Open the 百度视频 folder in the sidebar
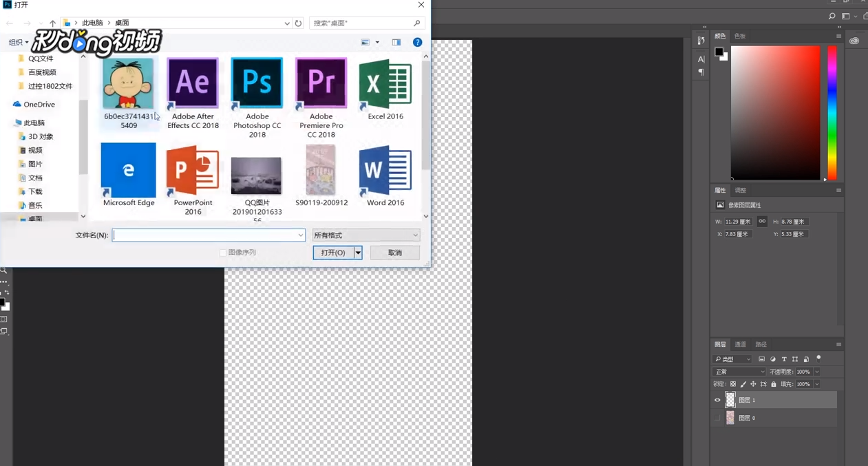 point(37,72)
